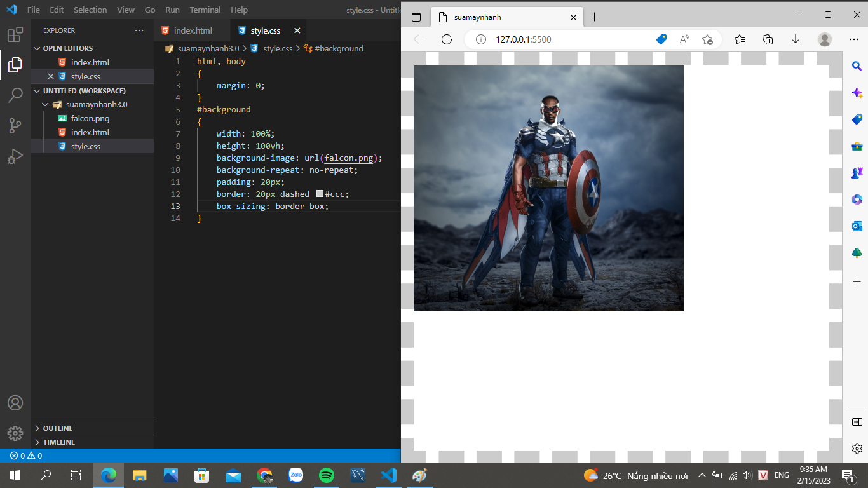Click Edge back navigation arrow
This screenshot has height=488, width=868.
click(x=419, y=39)
